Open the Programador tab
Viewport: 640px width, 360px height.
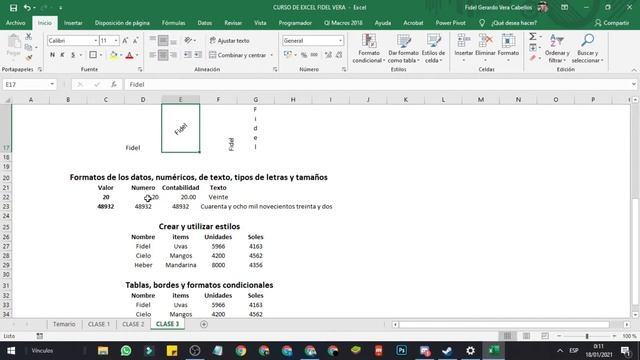(x=295, y=23)
